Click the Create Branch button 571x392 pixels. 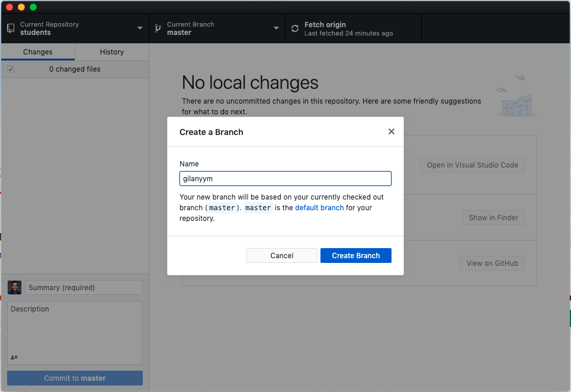point(355,255)
